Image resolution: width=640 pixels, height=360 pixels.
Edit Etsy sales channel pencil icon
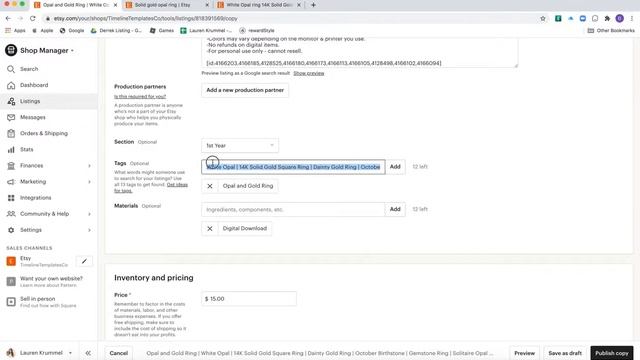click(x=84, y=261)
